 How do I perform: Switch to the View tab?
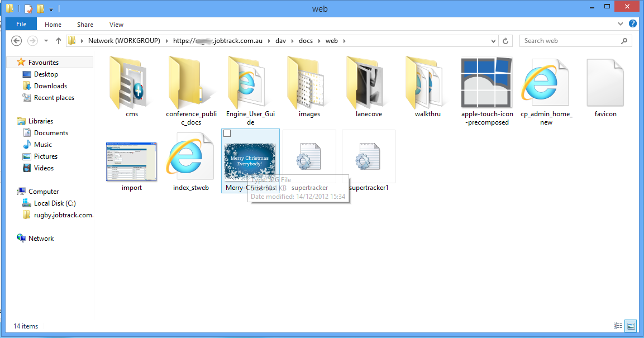point(116,24)
